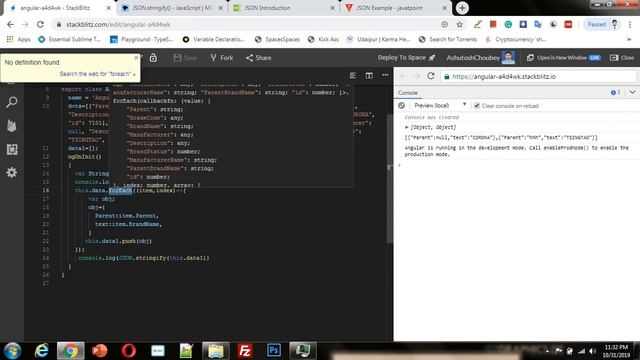Collapse the console with the chevron
The image size is (640, 360).
point(632,92)
